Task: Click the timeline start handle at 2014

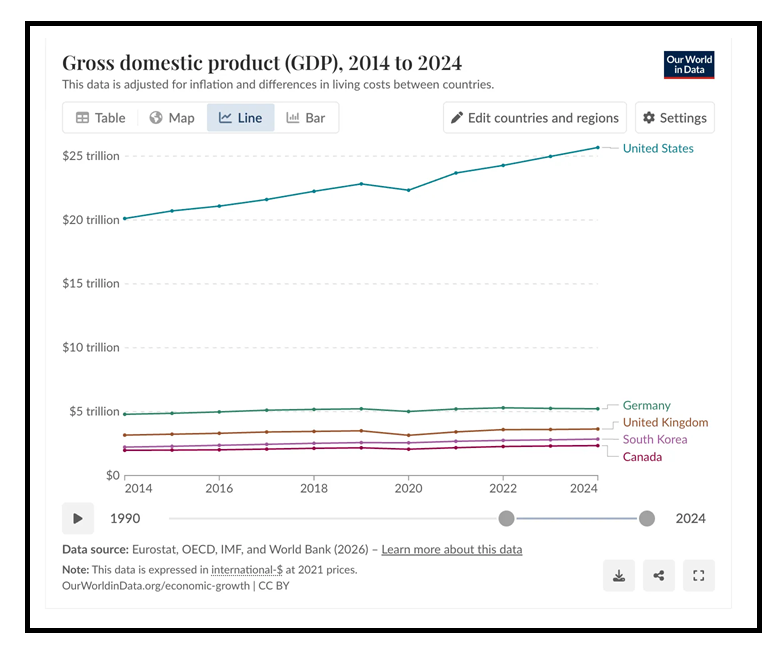Action: tap(507, 518)
